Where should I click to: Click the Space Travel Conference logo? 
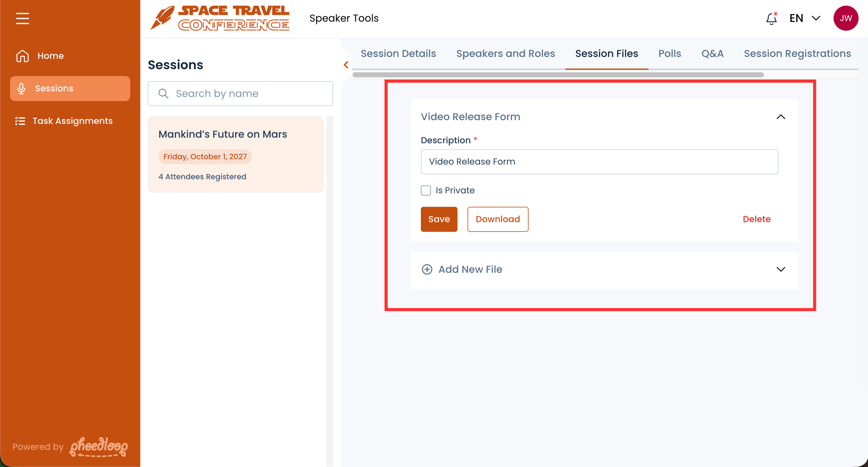220,18
